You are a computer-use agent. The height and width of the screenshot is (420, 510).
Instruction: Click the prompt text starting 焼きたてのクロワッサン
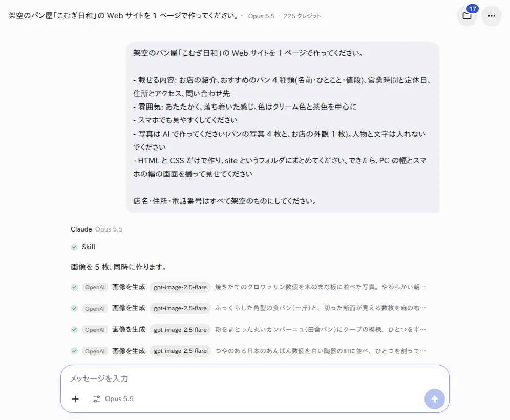[x=321, y=287]
